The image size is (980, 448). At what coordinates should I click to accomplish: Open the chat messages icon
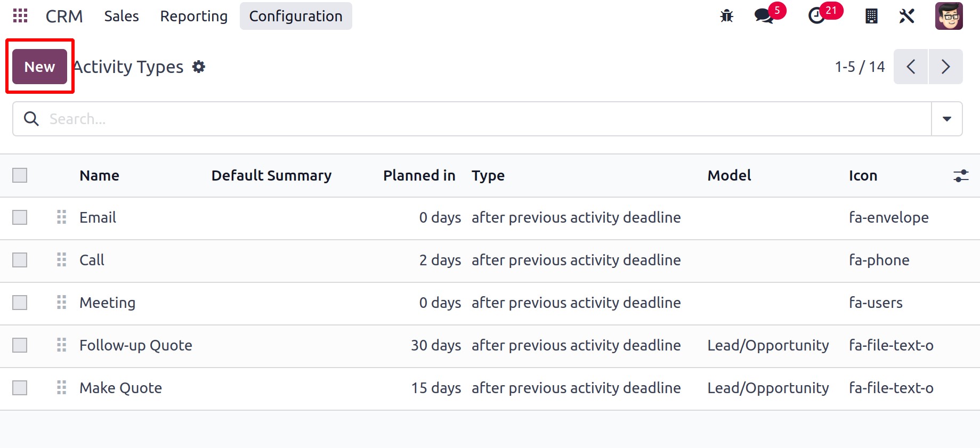[764, 16]
